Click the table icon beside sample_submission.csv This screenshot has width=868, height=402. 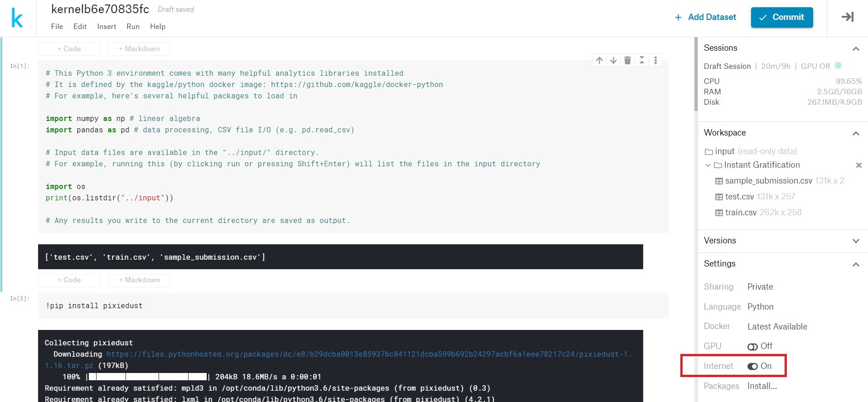click(719, 181)
